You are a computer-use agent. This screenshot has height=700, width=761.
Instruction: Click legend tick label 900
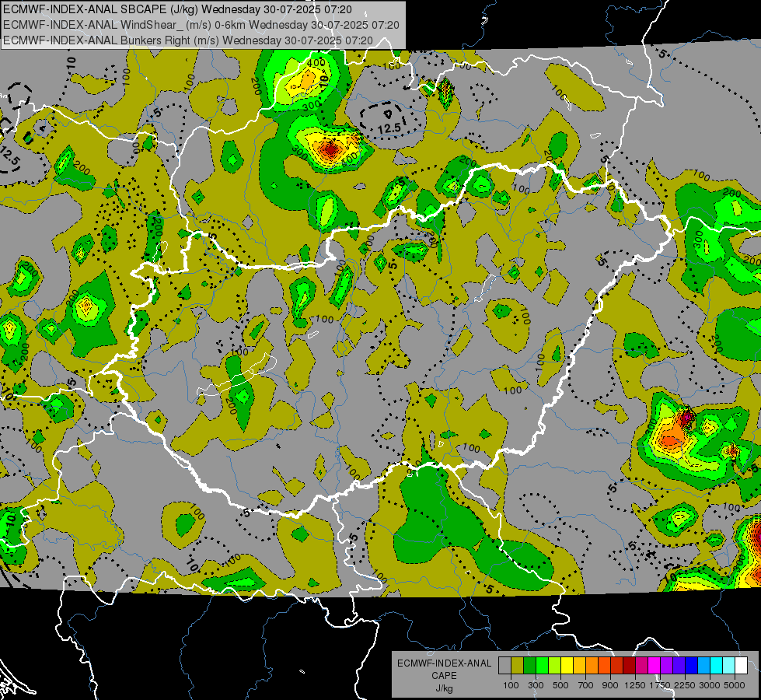(x=610, y=685)
